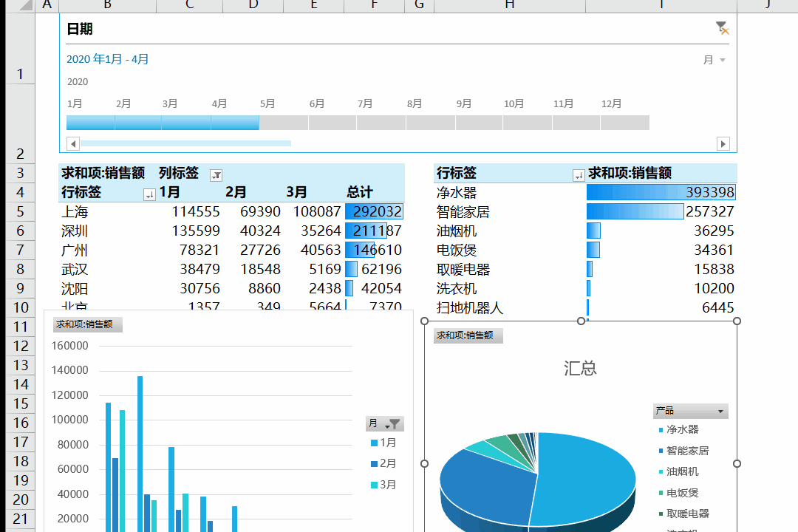
Task: Select 12月 segment on the timeline
Action: pos(624,123)
